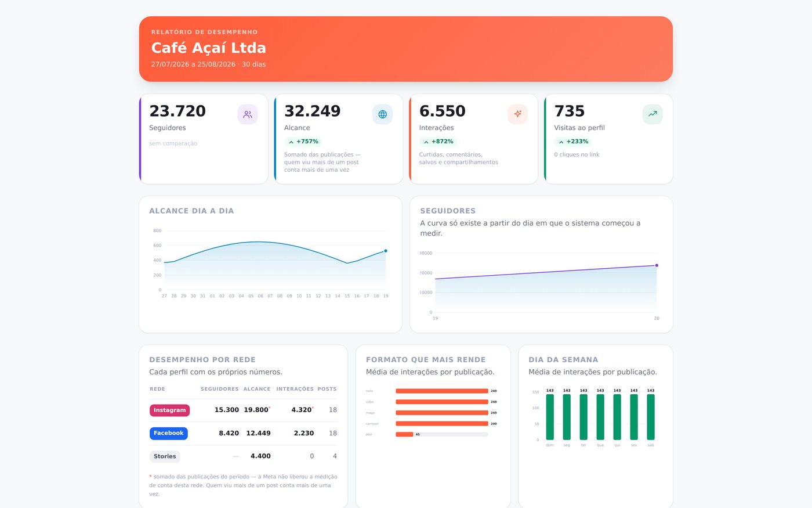Click the 'sem comparação' note
This screenshot has height=508, width=812.
173,143
